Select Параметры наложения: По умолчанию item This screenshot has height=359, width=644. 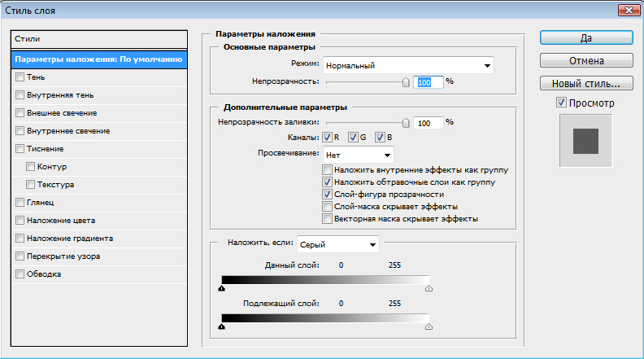tap(99, 59)
